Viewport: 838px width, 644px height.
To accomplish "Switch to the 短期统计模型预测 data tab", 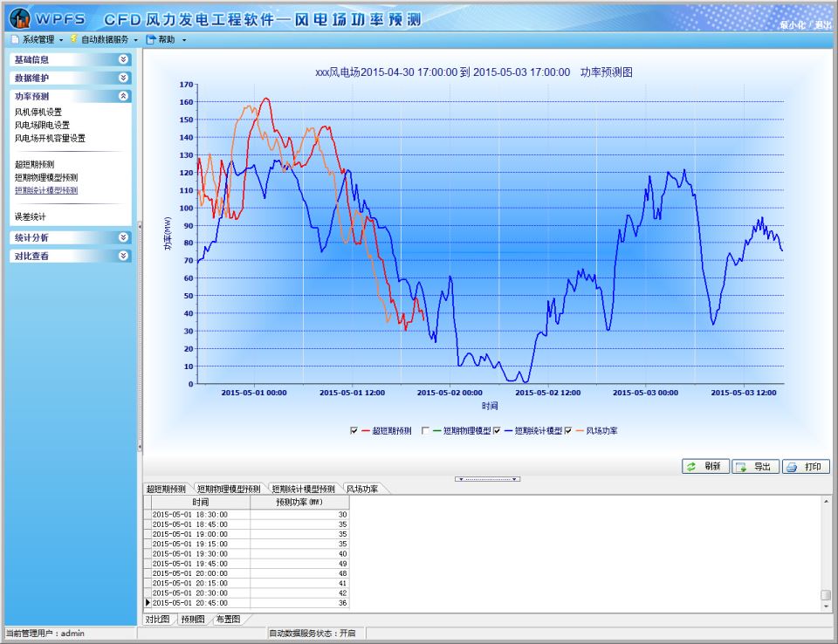I will tap(303, 489).
